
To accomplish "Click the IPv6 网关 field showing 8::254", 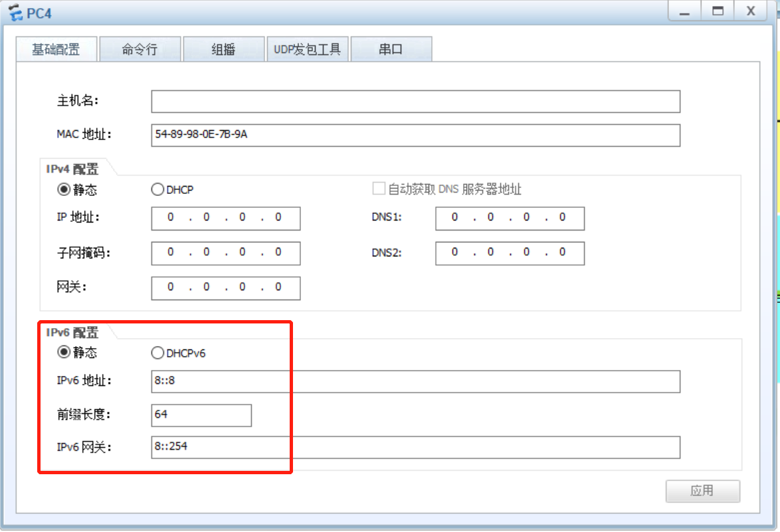I will coord(415,448).
